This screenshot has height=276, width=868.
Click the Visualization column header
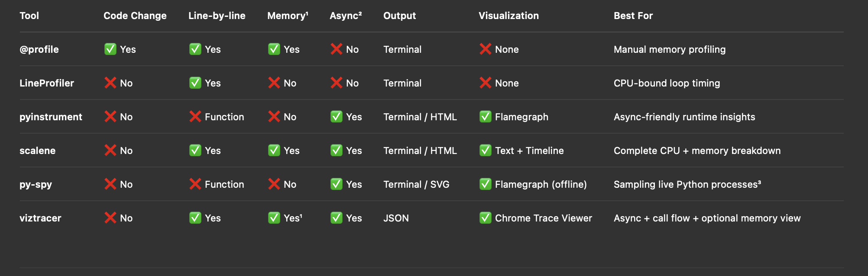click(509, 16)
